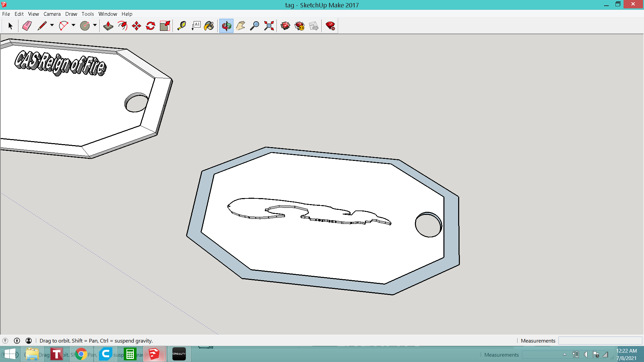Activate the Push/Pull tool
Viewport: 644px width, 362px height.
tap(108, 26)
